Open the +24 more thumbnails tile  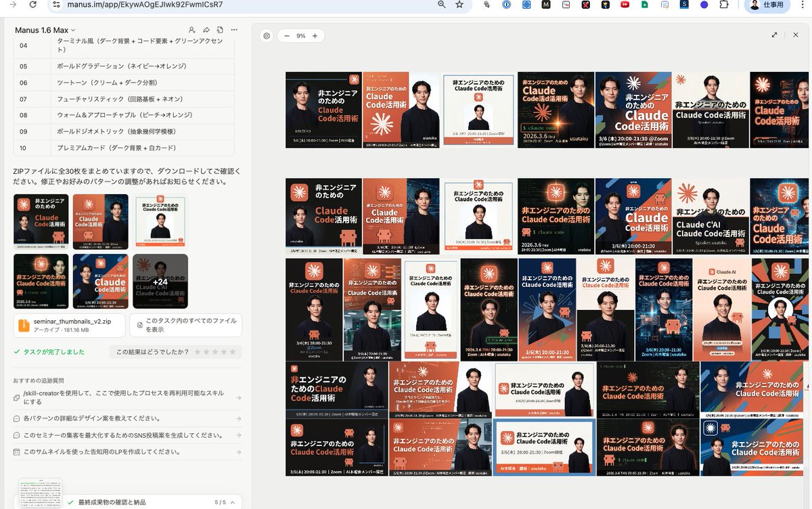[160, 282]
